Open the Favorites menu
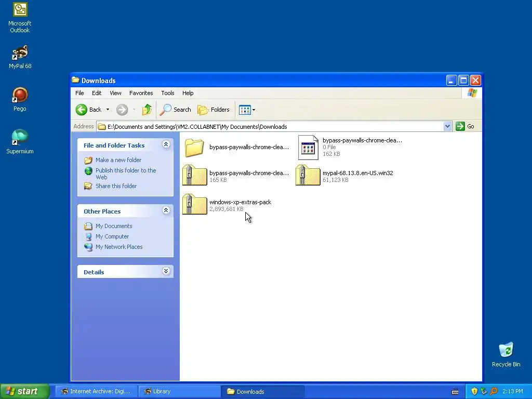Screen dimensions: 532x399 [x=141, y=93]
